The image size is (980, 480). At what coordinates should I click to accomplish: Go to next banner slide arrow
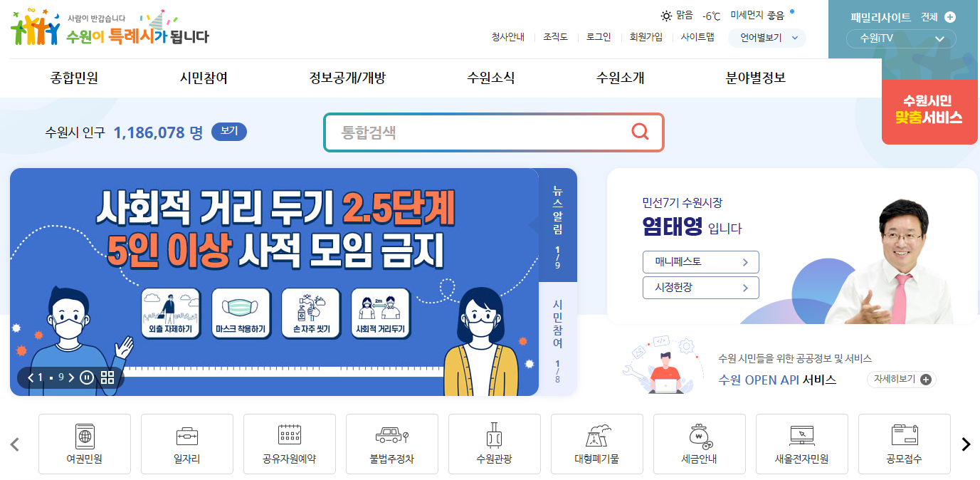71,377
